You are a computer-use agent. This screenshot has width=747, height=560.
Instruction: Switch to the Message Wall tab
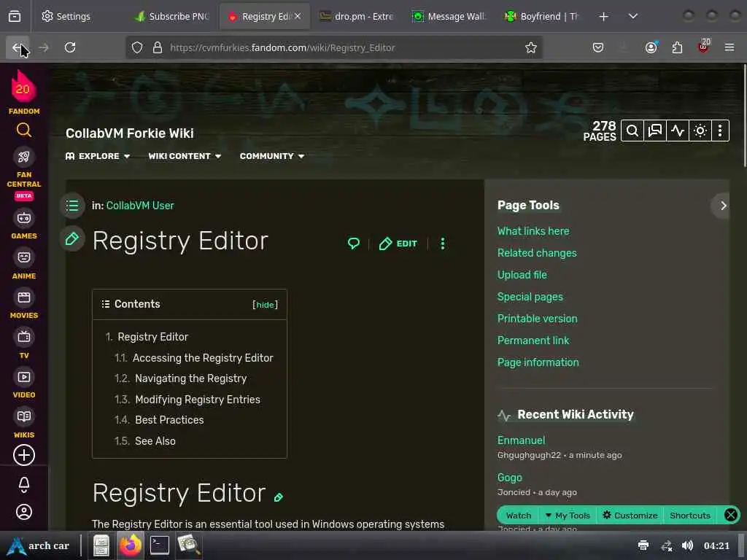(x=450, y=16)
